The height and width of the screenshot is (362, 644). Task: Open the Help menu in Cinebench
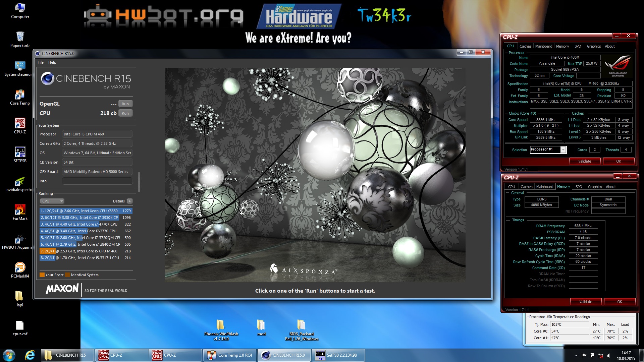pos(52,62)
